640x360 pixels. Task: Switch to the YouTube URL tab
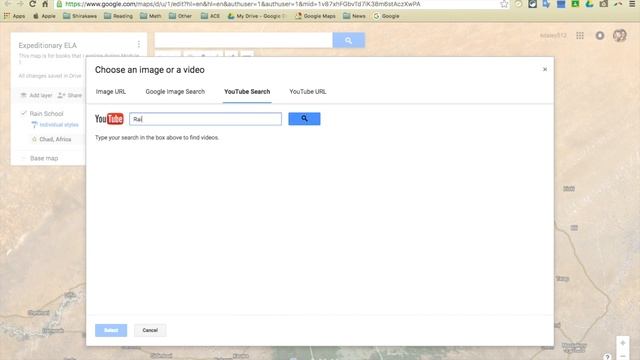308,92
